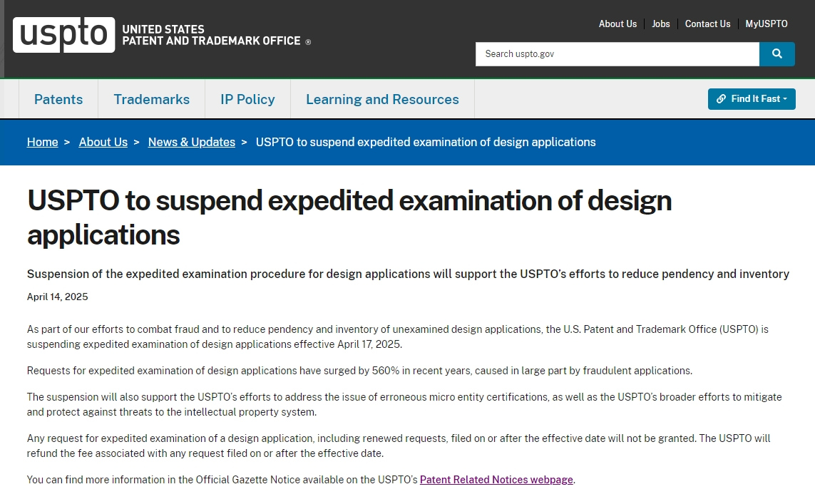Click the Search uspto.gov input field

click(x=617, y=54)
